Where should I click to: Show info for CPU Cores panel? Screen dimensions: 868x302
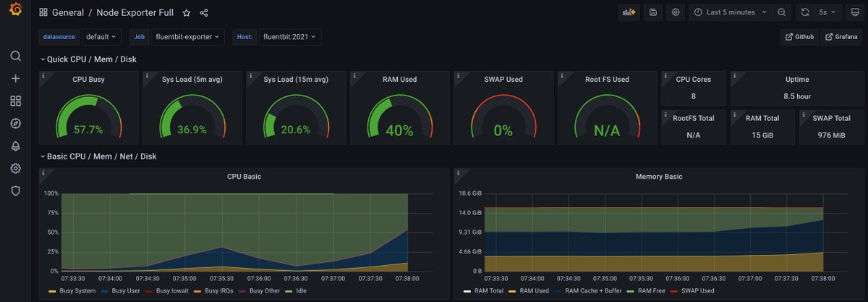pyautogui.click(x=665, y=75)
